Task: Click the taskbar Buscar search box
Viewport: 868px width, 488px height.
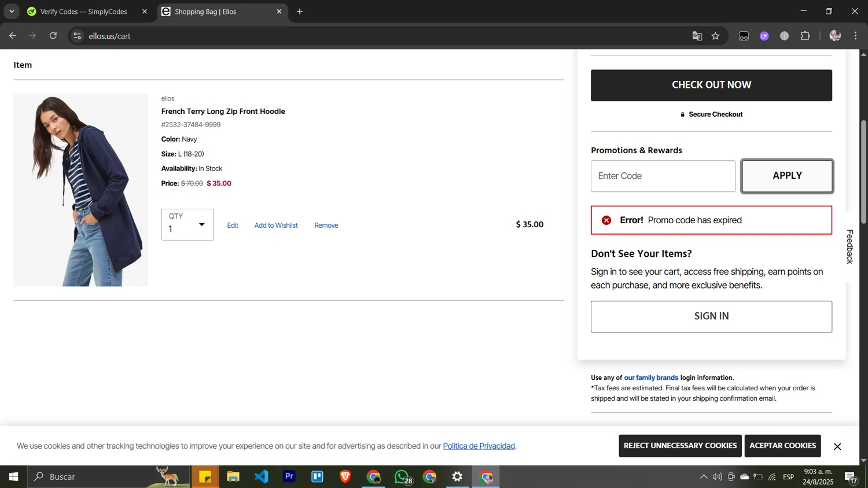Action: tap(109, 477)
